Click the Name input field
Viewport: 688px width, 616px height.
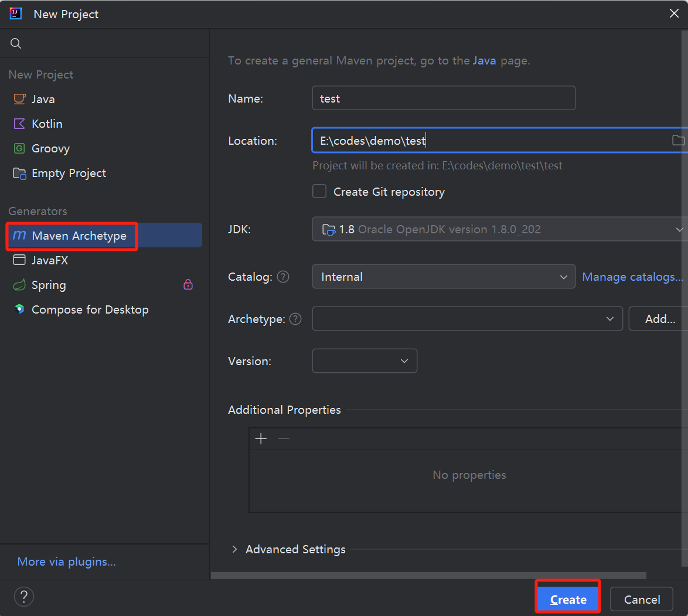pyautogui.click(x=444, y=98)
